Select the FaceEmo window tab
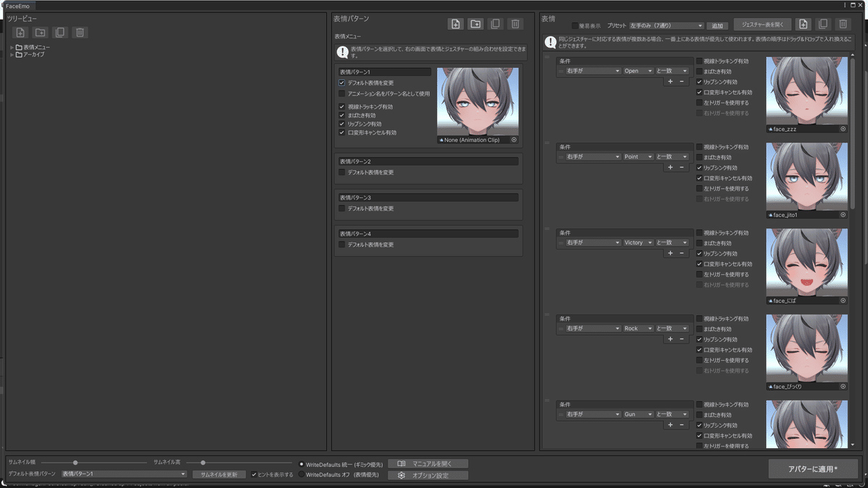This screenshot has width=868, height=488. [16, 5]
